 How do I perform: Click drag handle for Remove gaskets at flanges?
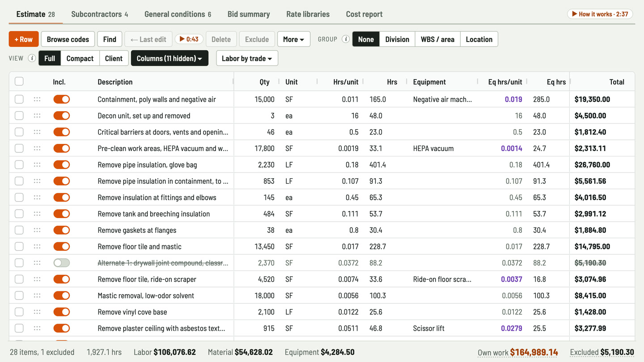point(37,230)
